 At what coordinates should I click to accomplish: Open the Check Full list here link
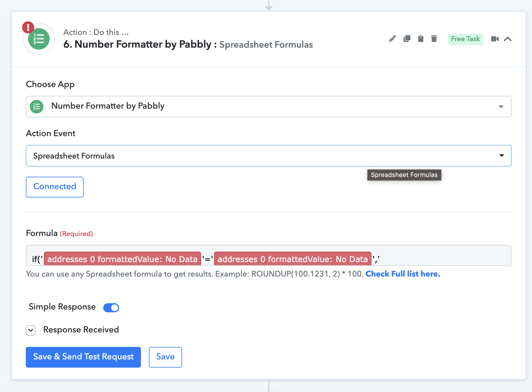[x=403, y=274]
